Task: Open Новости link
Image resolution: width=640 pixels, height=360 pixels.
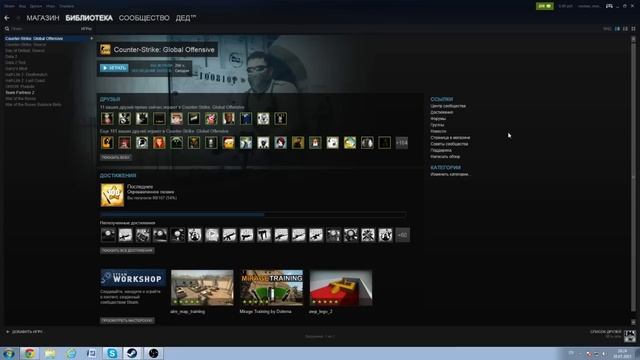Action: (x=438, y=131)
